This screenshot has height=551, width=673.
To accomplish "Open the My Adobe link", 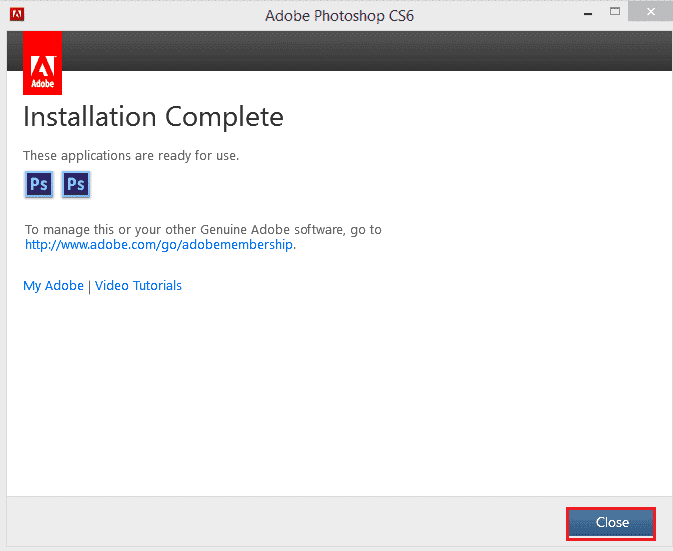I will [x=53, y=286].
